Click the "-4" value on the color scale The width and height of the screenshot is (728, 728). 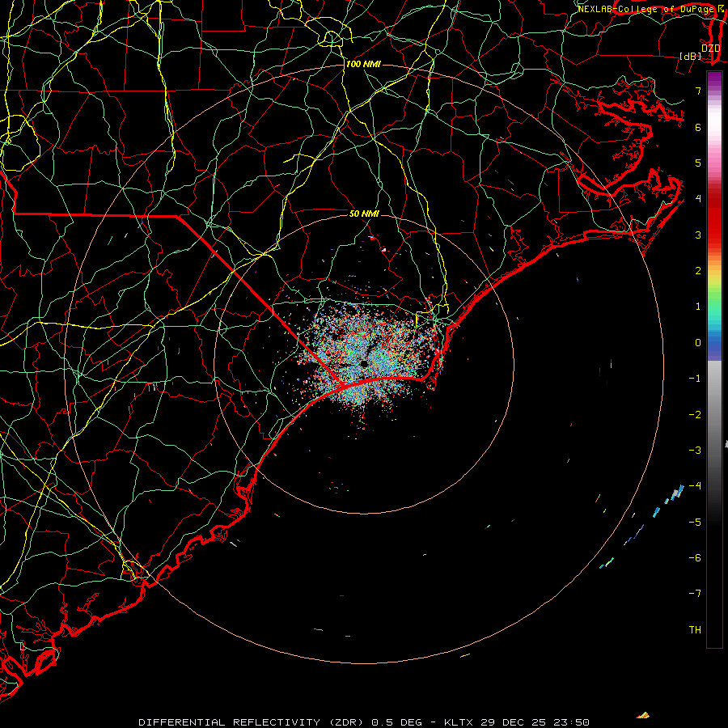point(695,486)
